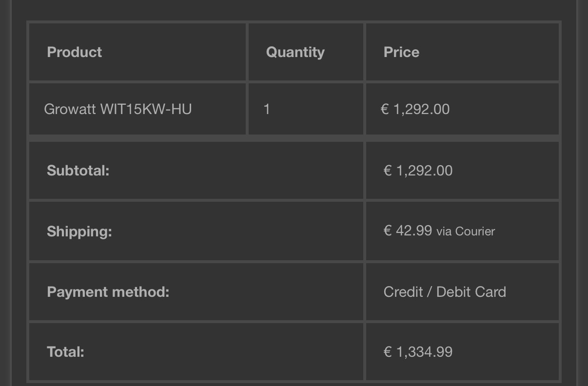The height and width of the screenshot is (386, 588).
Task: Click the euro symbol before the total
Action: [x=388, y=351]
